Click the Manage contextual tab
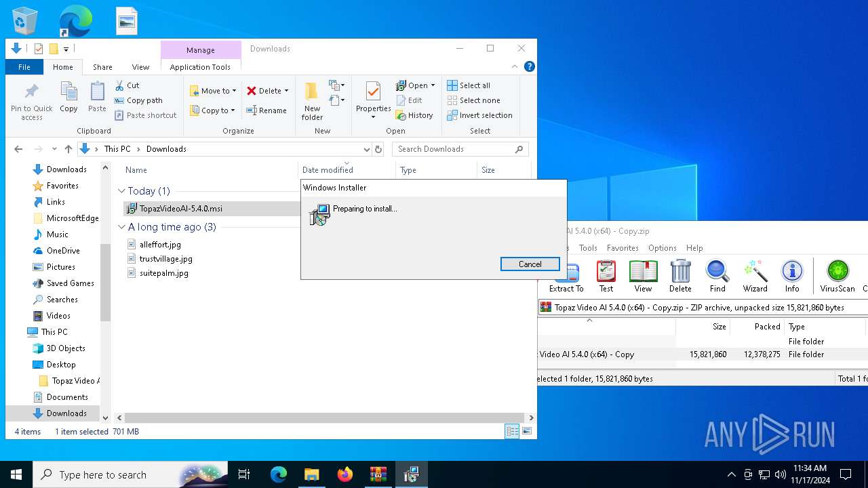868x488 pixels. click(x=201, y=50)
